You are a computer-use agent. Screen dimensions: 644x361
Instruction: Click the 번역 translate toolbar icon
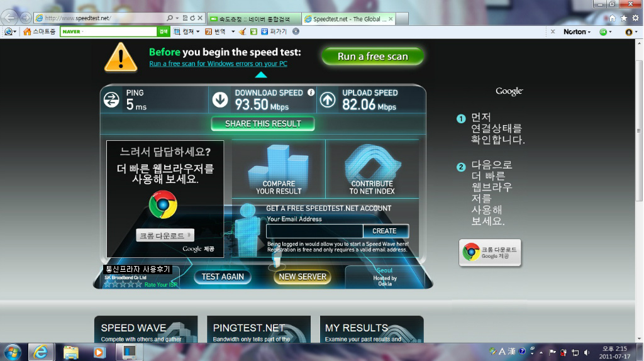coord(209,31)
